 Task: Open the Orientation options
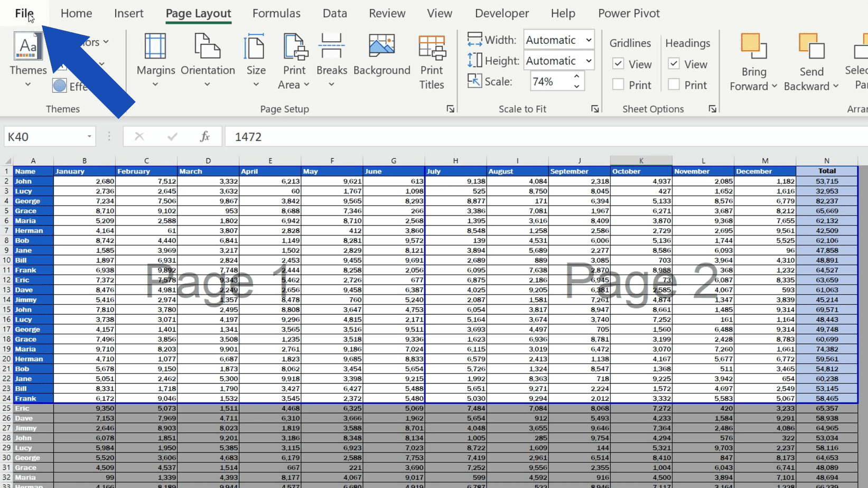[208, 61]
